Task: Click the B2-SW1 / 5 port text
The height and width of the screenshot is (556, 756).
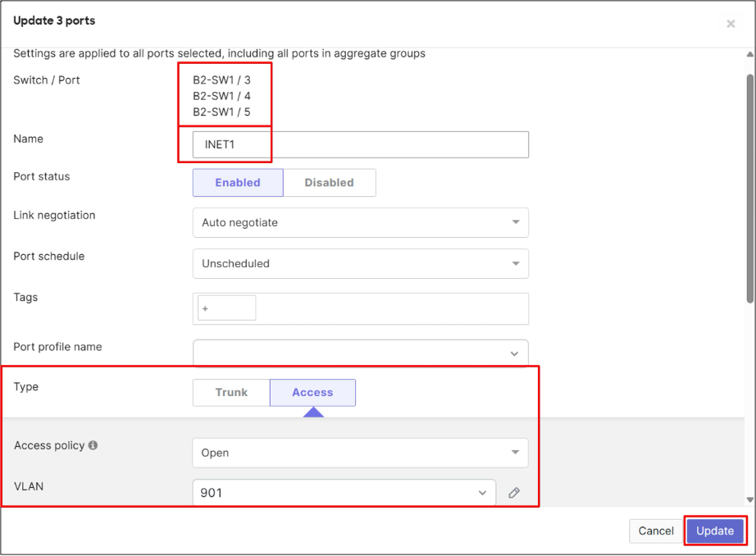Action: [x=221, y=112]
